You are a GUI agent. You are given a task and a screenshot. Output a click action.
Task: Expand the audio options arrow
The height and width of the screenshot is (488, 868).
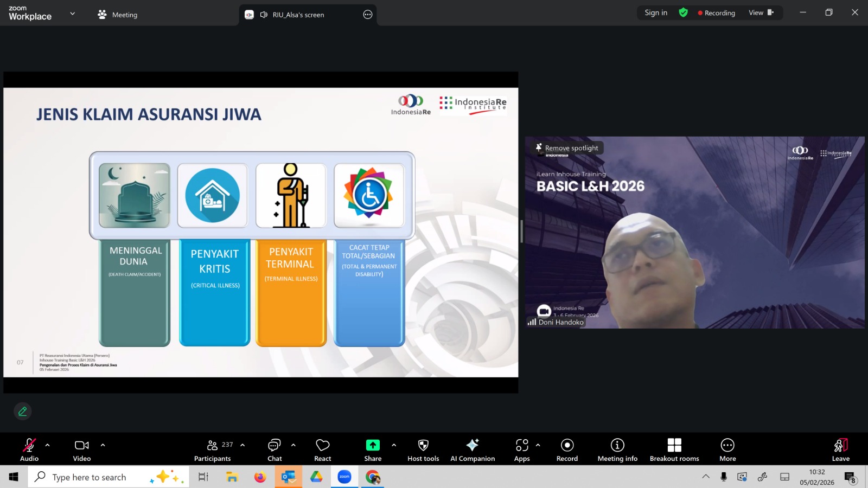point(48,445)
